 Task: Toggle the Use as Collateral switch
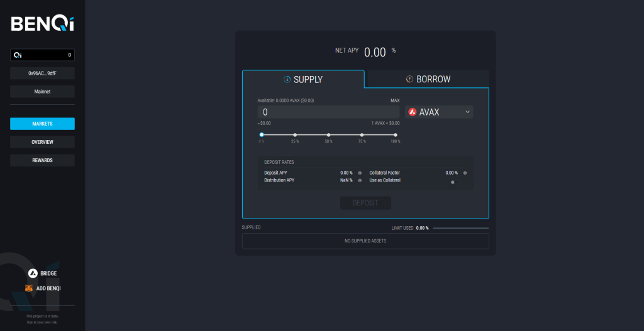453,182
